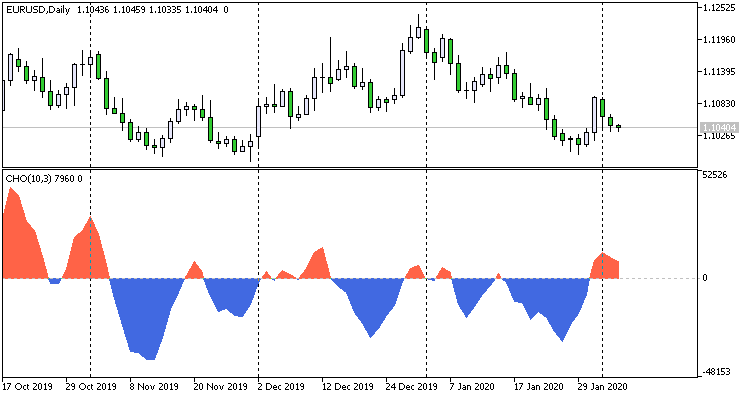The image size is (750, 398).
Task: Select the 2 Dec 2019 dashed vertical line
Action: (x=259, y=191)
